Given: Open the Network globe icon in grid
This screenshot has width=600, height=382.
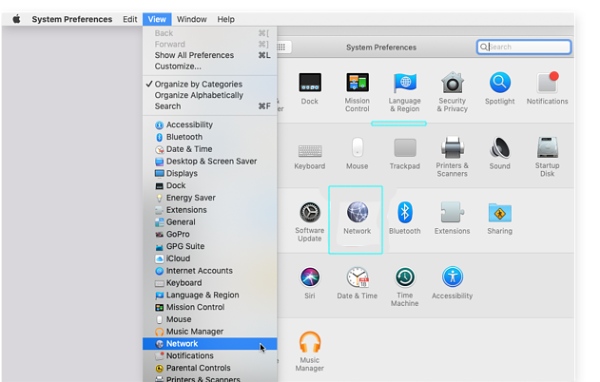Looking at the screenshot, I should (x=357, y=212).
